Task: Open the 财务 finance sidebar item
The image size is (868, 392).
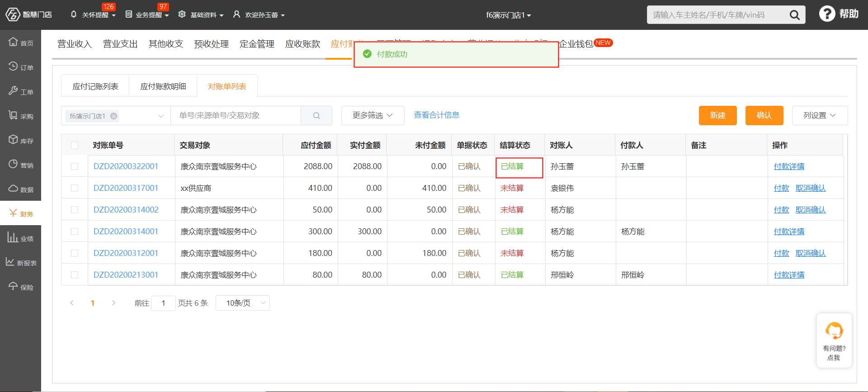Action: pos(20,213)
